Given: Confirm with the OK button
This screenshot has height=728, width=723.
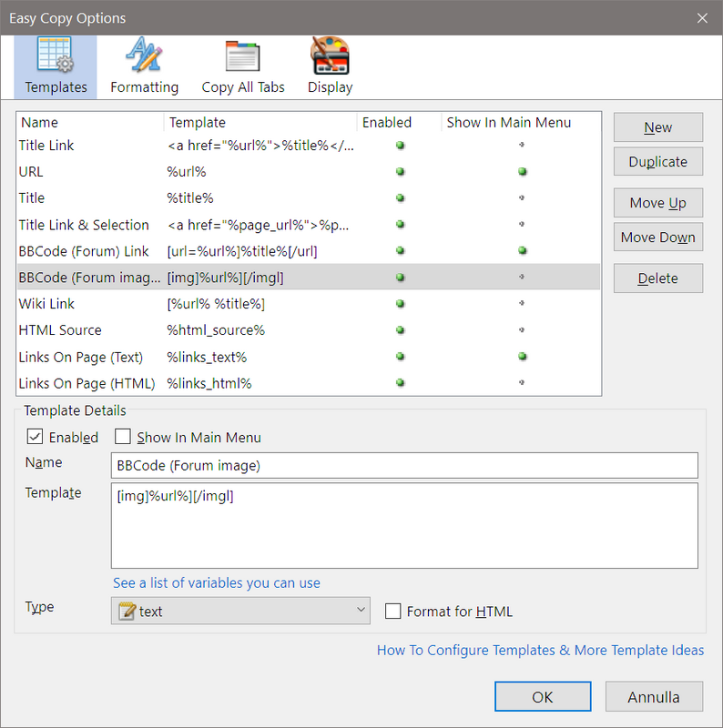Looking at the screenshot, I should point(543,696).
